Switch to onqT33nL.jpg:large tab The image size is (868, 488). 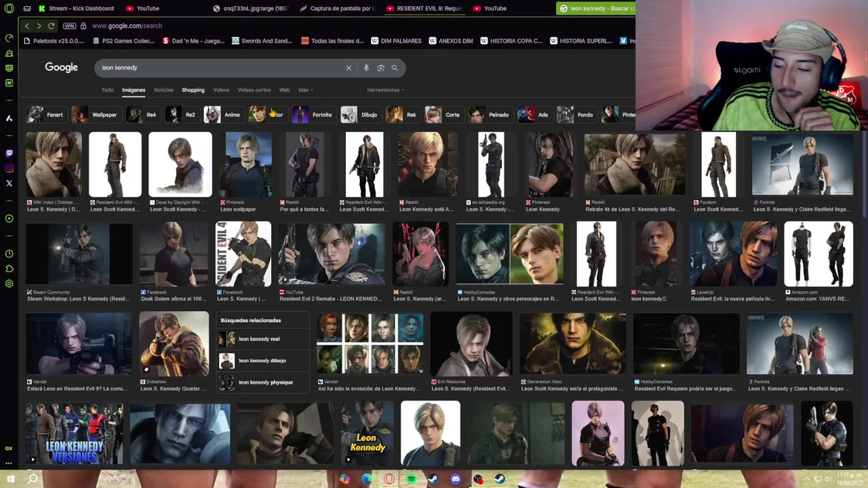click(250, 8)
